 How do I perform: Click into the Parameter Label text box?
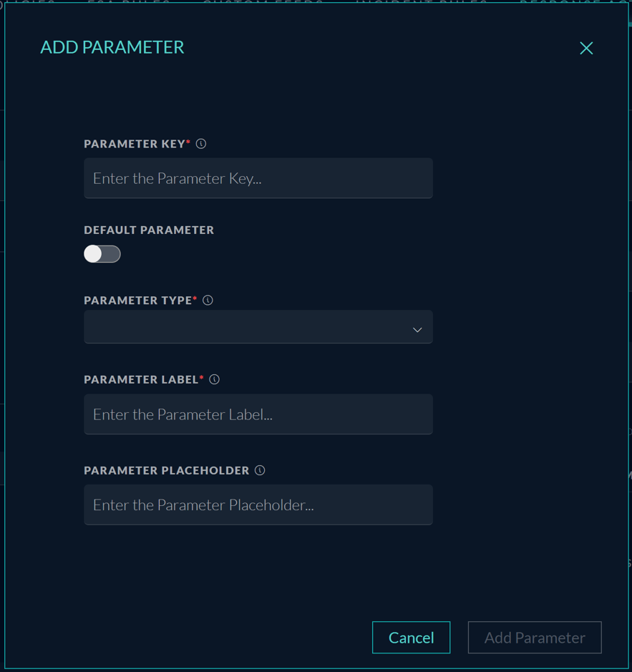[258, 414]
